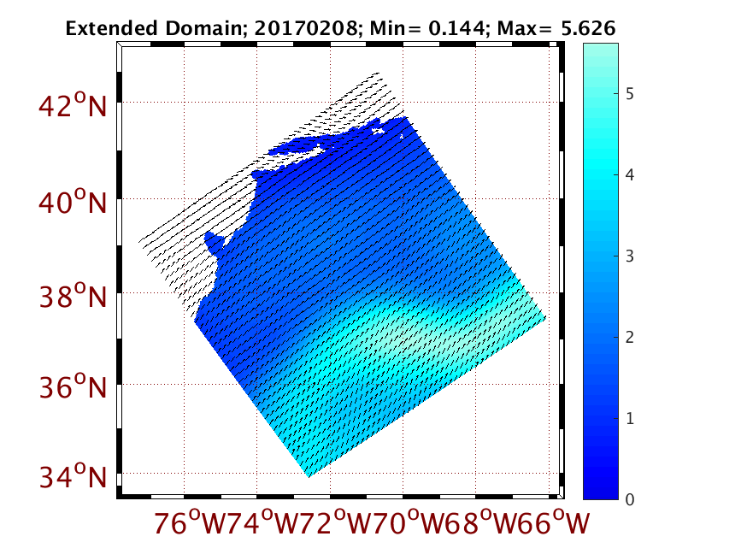Click colorbar tick label 1
This screenshot has width=747, height=560.
[x=630, y=418]
